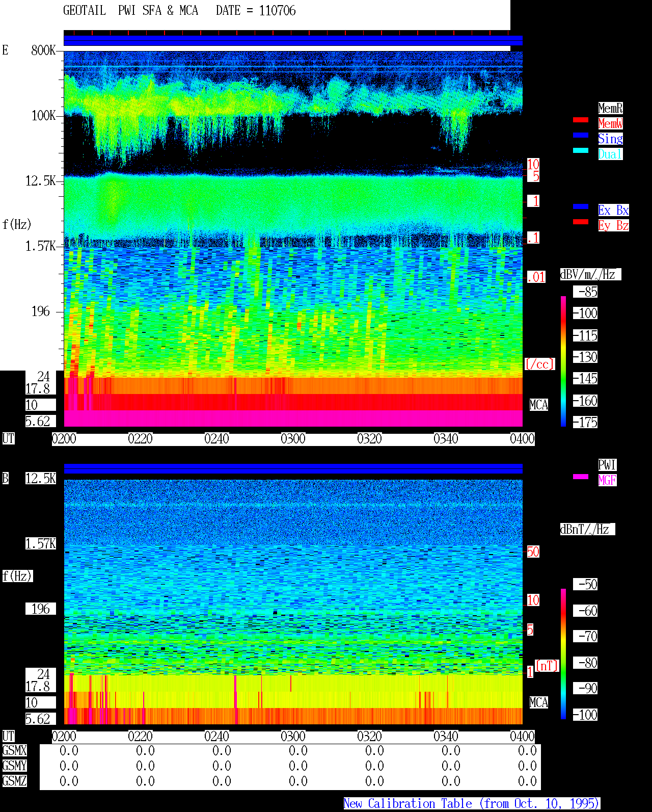Click the [/cc] density axis label
This screenshot has height=812, width=652.
pos(539,364)
